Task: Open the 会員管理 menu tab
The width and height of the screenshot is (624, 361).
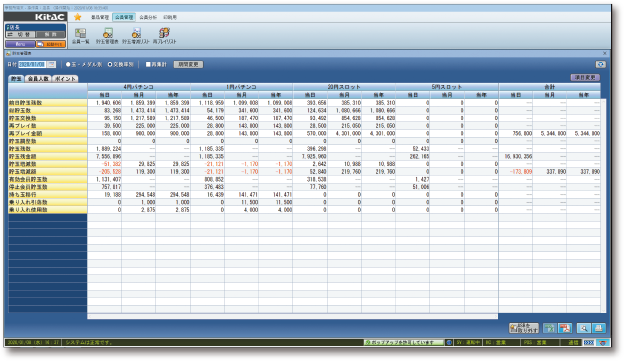Action: click(124, 17)
